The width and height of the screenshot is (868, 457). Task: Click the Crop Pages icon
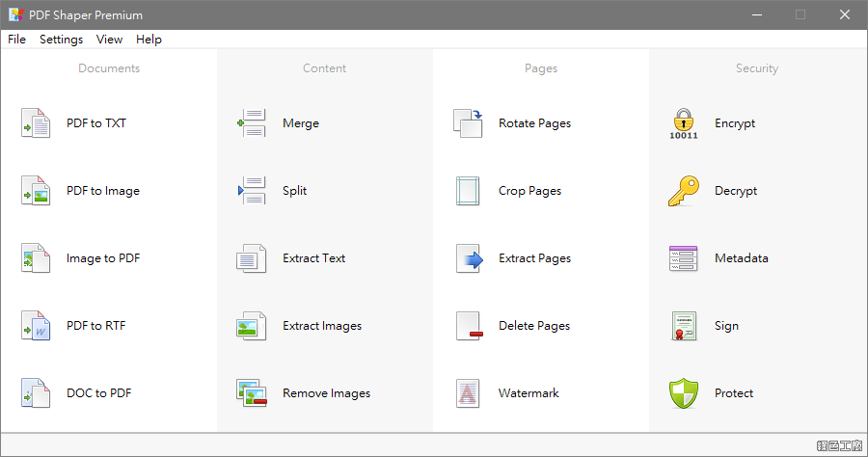coord(468,190)
